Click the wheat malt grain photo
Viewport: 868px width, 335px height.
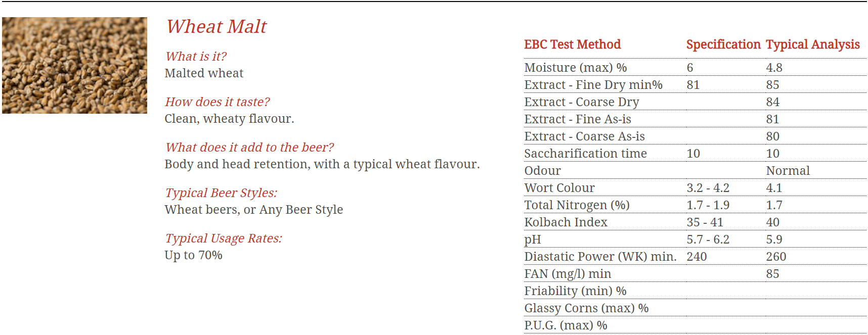pyautogui.click(x=74, y=65)
